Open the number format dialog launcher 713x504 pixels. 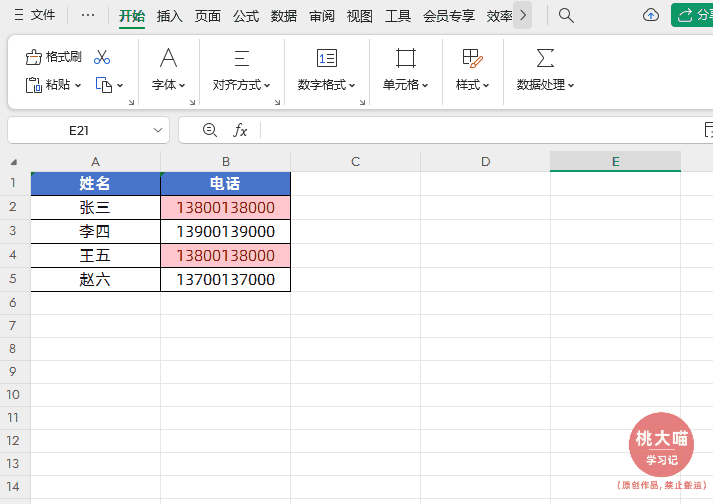point(362,102)
